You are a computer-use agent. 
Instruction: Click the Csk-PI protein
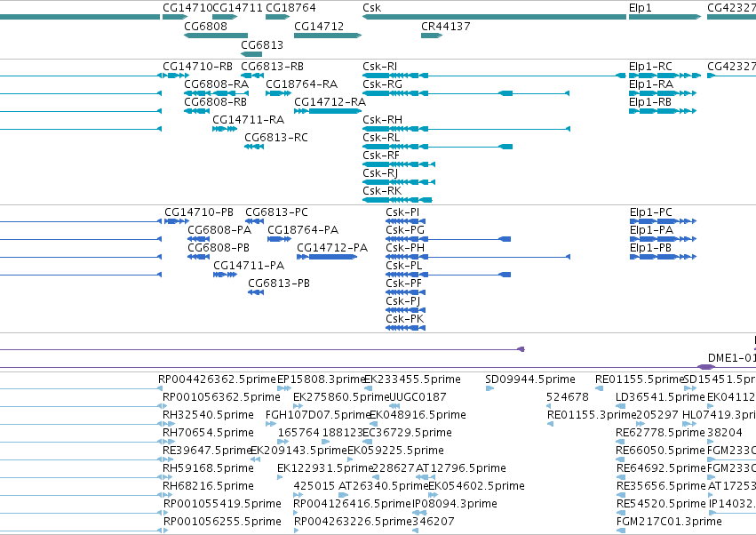tap(405, 221)
